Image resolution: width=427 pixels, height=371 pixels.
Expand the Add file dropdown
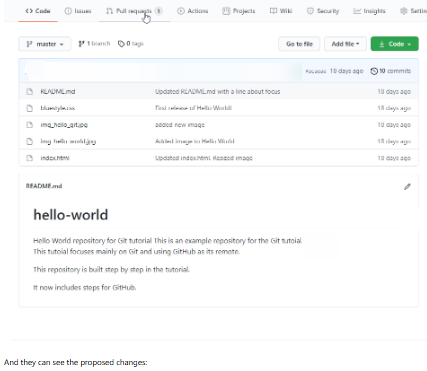tap(345, 44)
